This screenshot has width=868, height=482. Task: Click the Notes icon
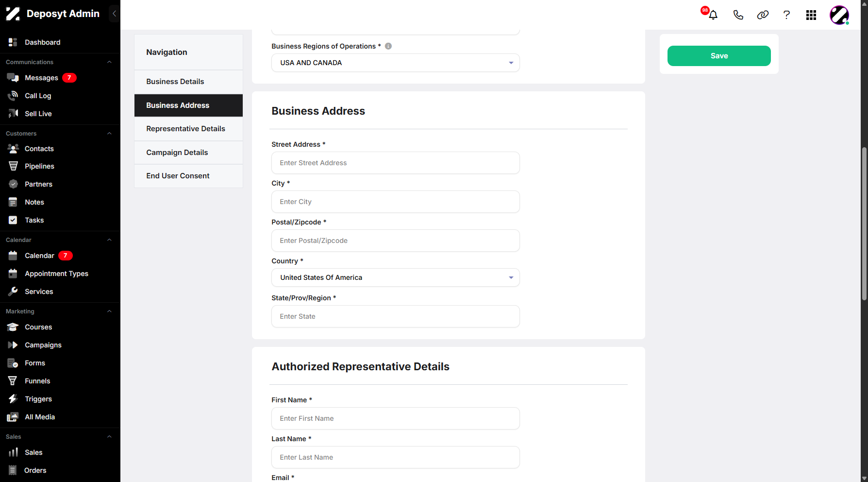(13, 202)
